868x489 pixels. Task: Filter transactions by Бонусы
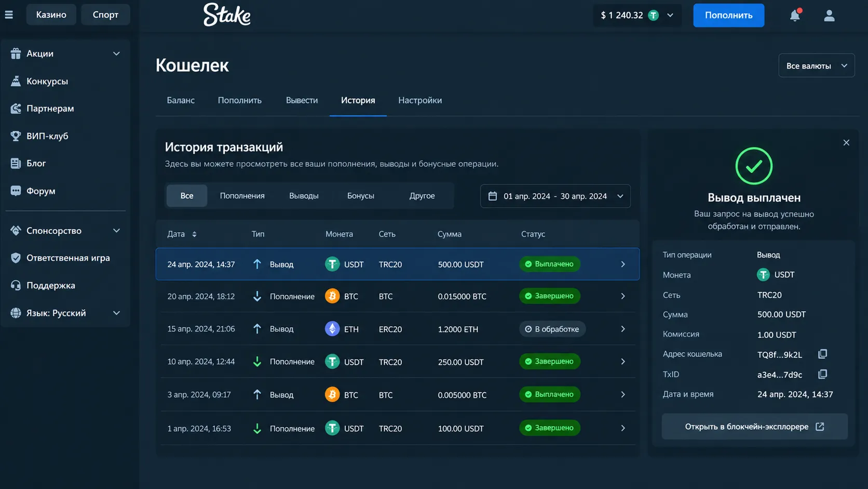pyautogui.click(x=361, y=196)
